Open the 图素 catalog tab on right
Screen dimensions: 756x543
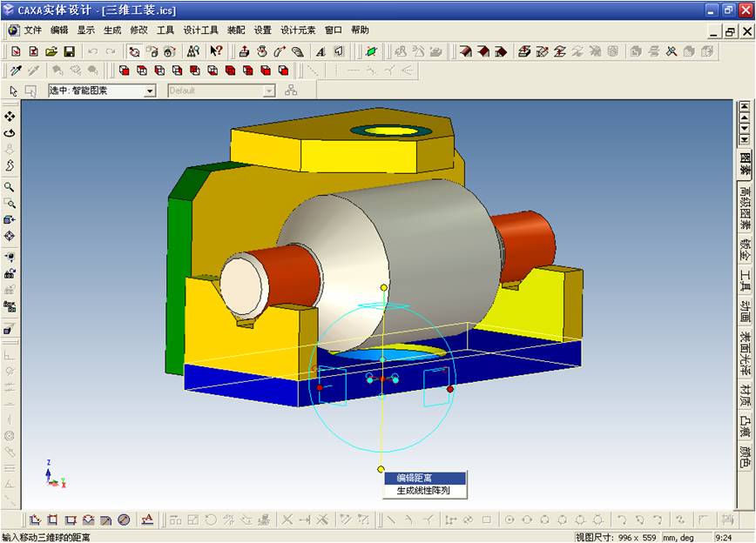(745, 164)
